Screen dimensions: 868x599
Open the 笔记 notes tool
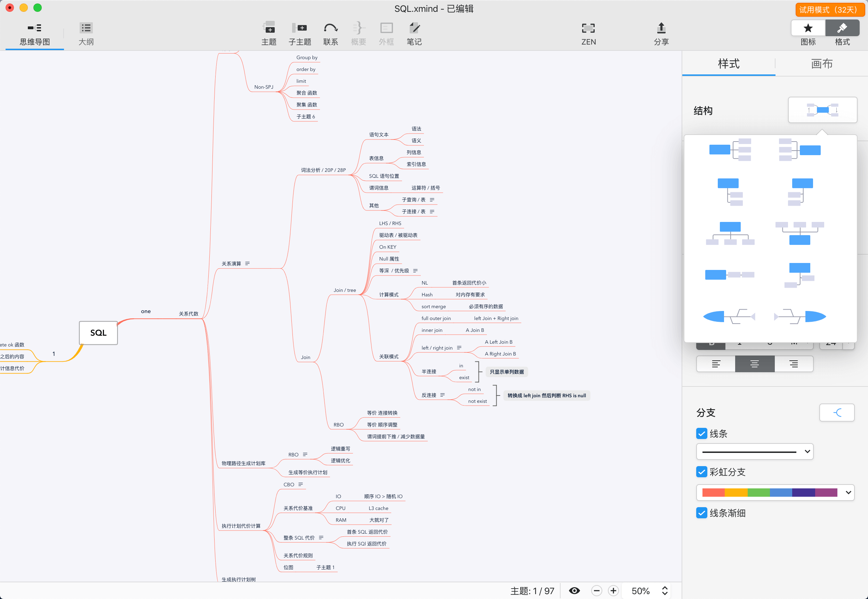414,28
